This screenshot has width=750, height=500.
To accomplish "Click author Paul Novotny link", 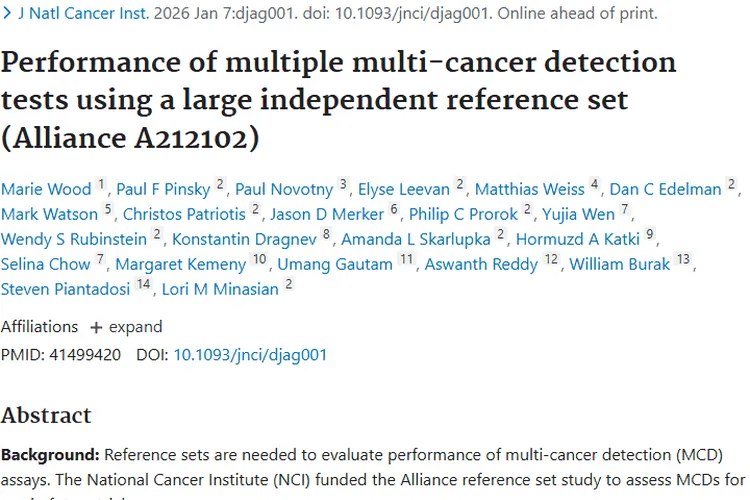I will tap(284, 189).
